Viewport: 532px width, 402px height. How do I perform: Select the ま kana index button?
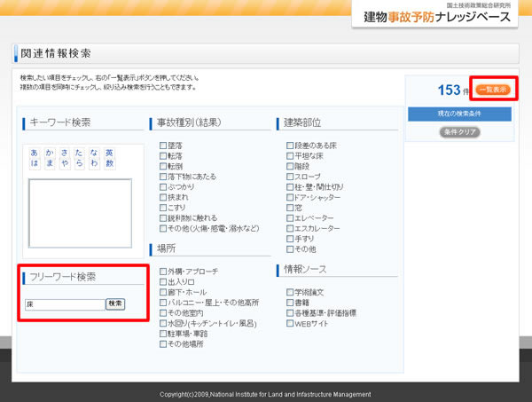(x=50, y=163)
